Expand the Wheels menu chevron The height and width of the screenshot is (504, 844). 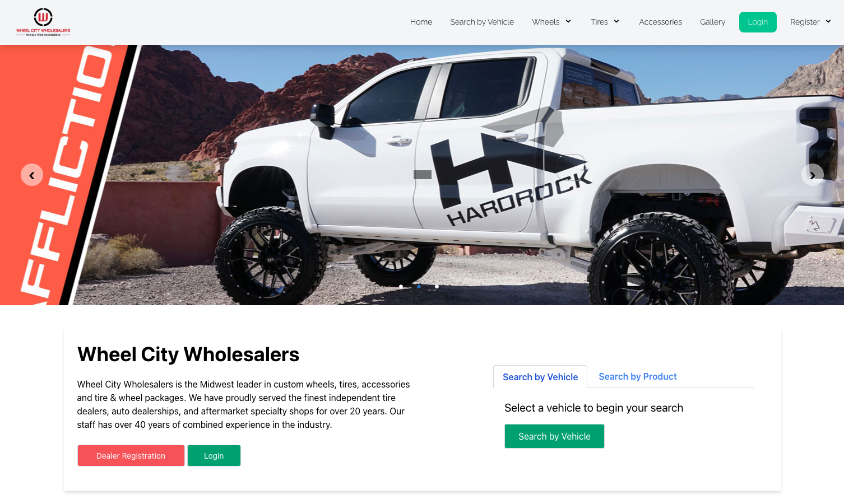click(x=568, y=21)
